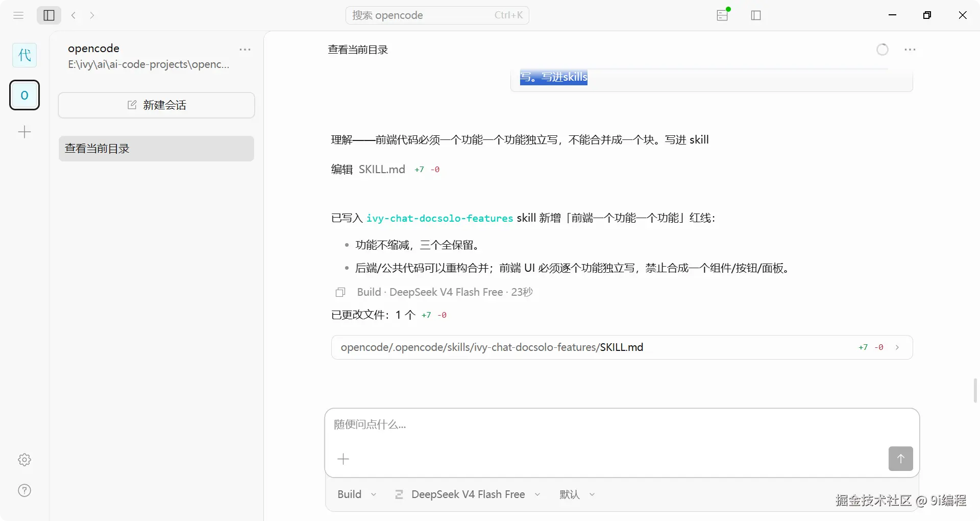Image resolution: width=980 pixels, height=521 pixels.
Task: Click the highlighted 写进skills text
Action: [554, 77]
